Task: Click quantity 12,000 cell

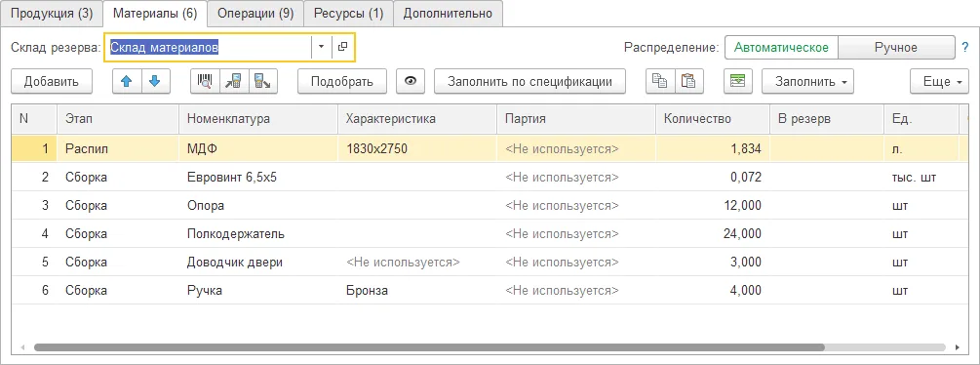Action: 713,206
